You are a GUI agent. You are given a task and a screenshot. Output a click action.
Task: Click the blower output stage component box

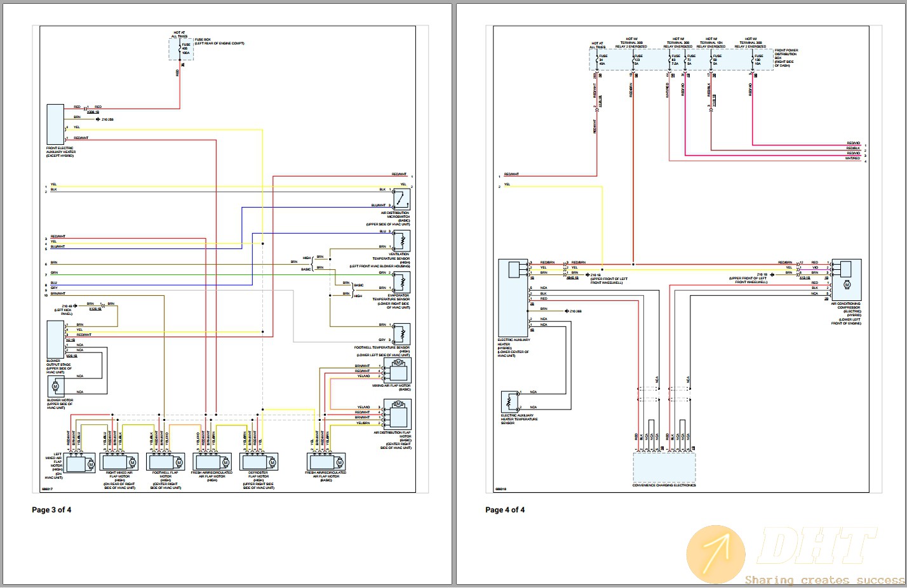click(55, 340)
